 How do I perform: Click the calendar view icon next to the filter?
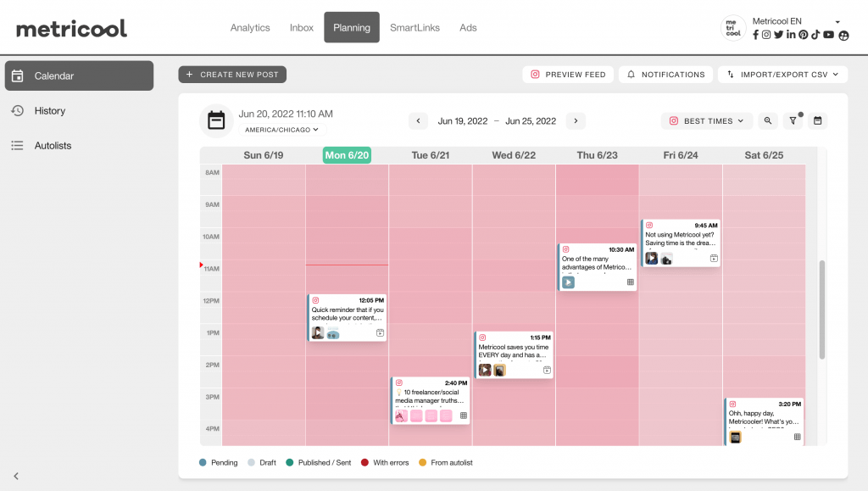tap(817, 120)
